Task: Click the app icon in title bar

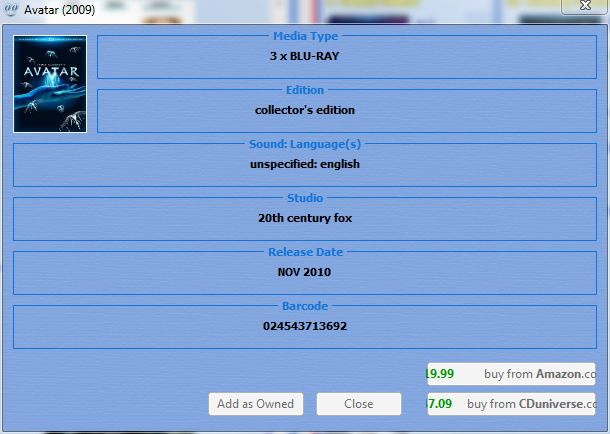Action: pyautogui.click(x=11, y=9)
